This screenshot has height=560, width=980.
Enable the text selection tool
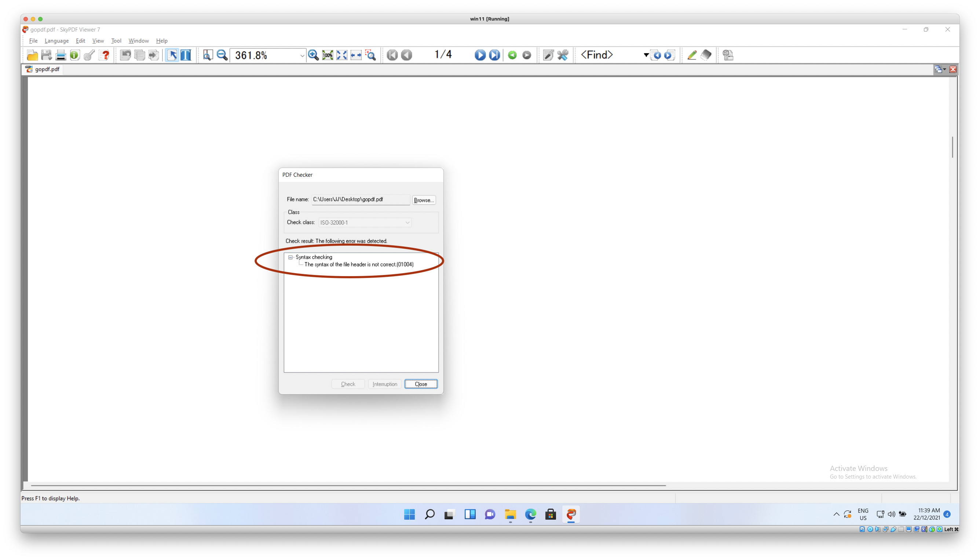(186, 55)
